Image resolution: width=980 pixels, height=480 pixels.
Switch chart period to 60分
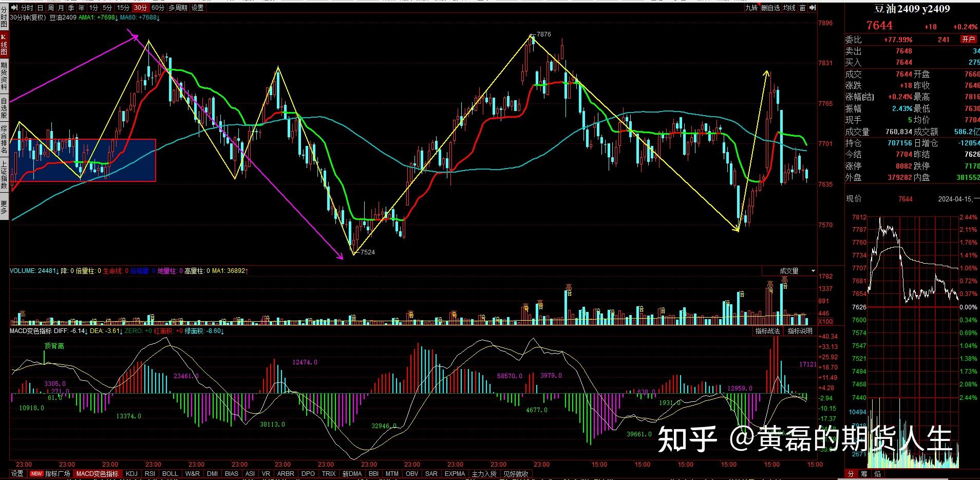coord(158,8)
